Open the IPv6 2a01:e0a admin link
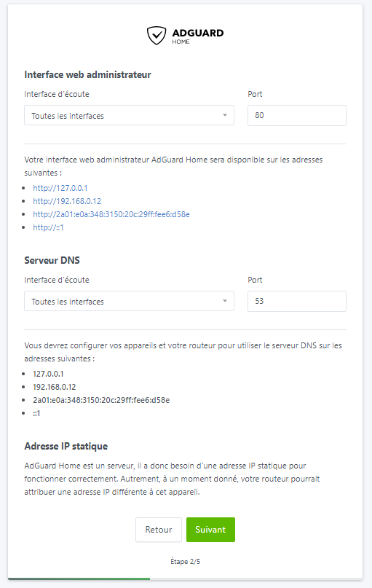This screenshot has height=588, width=372. point(111,214)
